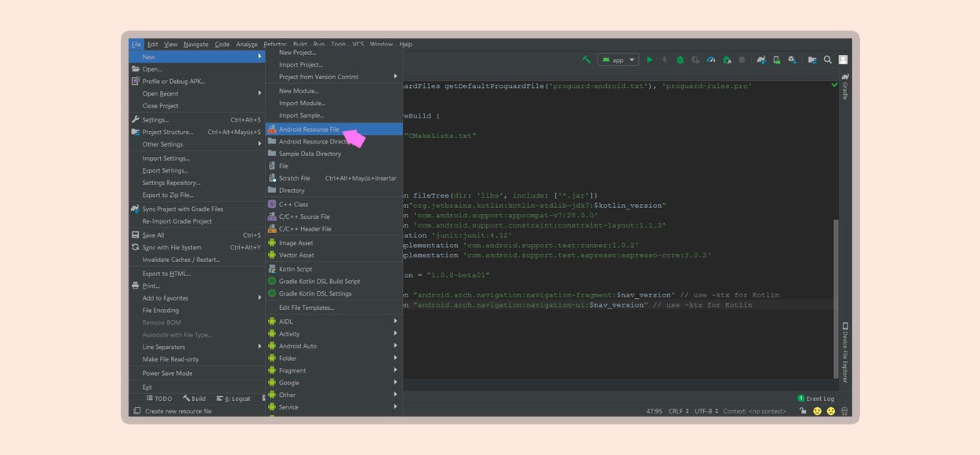Image resolution: width=980 pixels, height=455 pixels.
Task: Select Power Save Mode
Action: 197,373
